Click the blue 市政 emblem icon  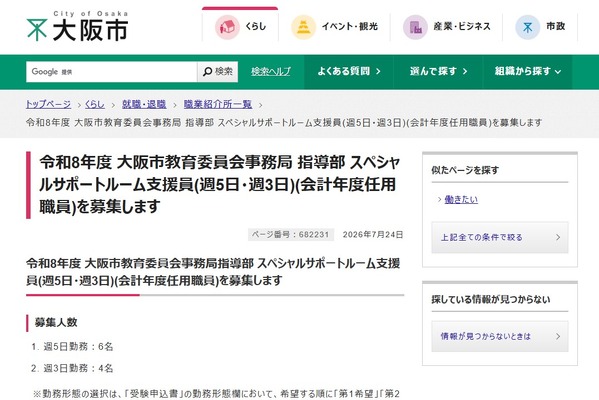(528, 27)
